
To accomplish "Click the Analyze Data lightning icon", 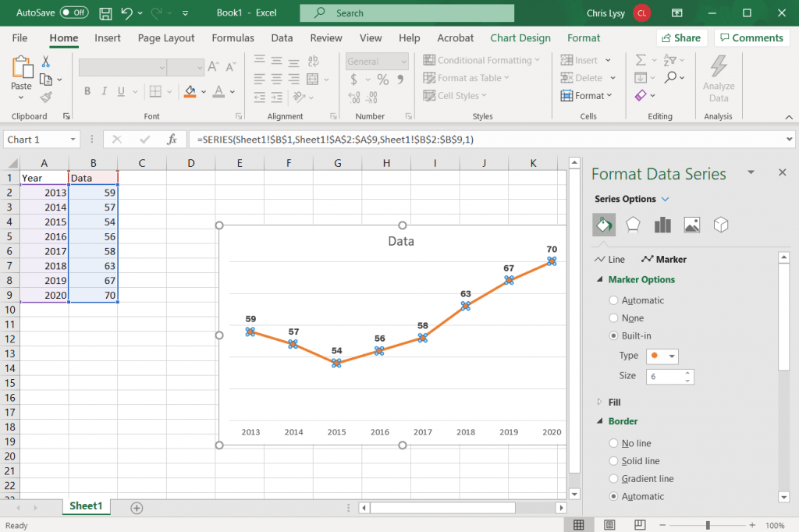I will click(x=718, y=77).
